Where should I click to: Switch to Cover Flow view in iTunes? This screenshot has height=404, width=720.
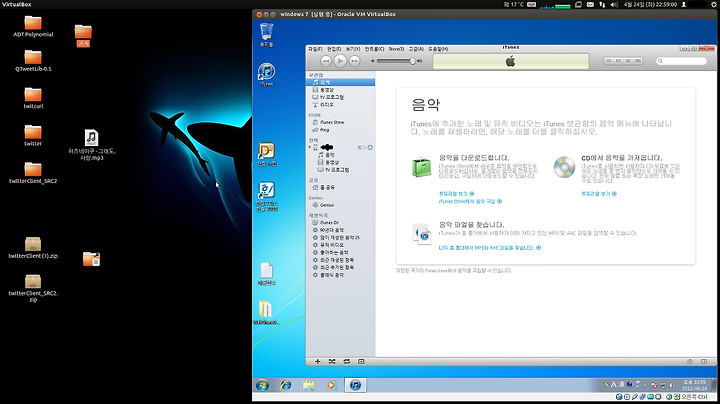(638, 61)
